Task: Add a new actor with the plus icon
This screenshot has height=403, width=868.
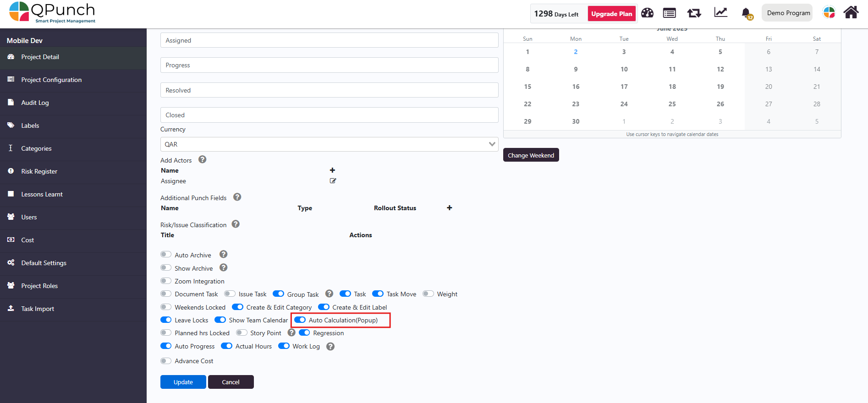Action: point(332,170)
